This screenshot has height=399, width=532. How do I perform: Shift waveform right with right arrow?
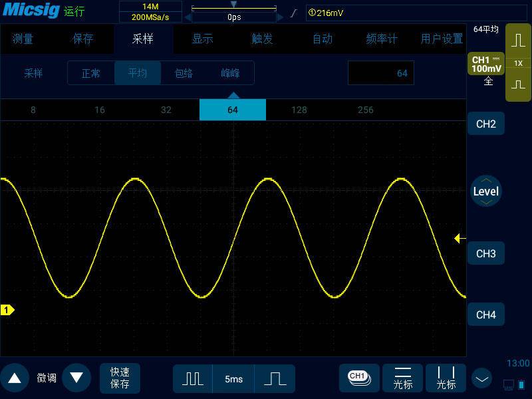point(280,17)
